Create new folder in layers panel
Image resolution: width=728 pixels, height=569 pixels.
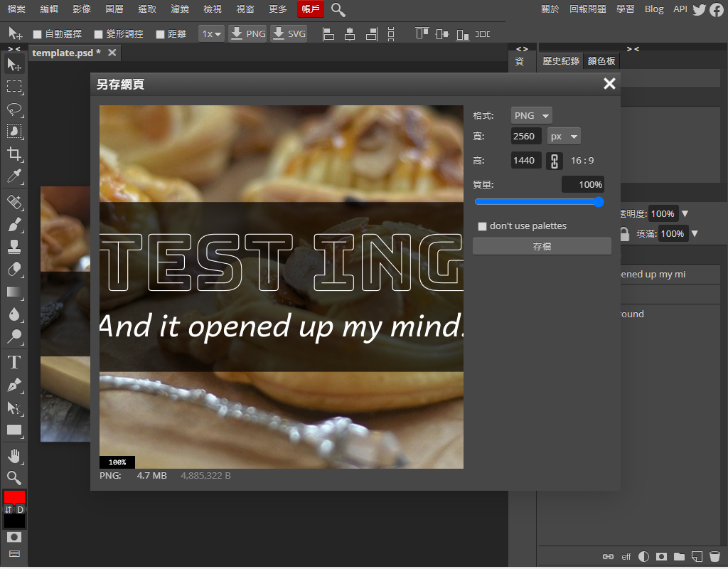[679, 556]
